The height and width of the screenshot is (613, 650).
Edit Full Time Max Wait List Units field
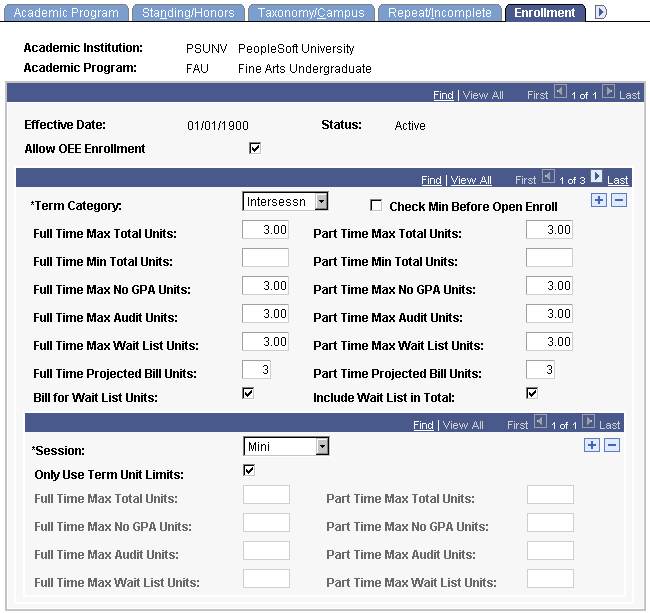click(265, 342)
